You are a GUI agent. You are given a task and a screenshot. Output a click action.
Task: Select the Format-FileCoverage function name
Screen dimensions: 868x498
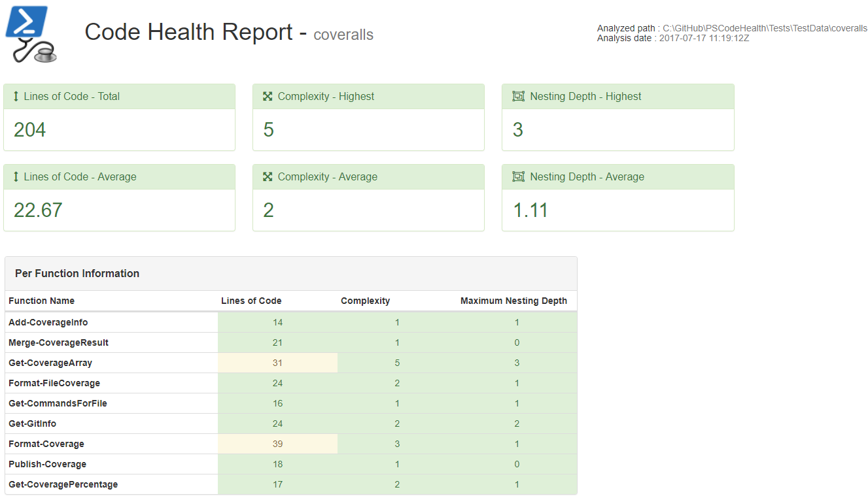click(x=54, y=383)
